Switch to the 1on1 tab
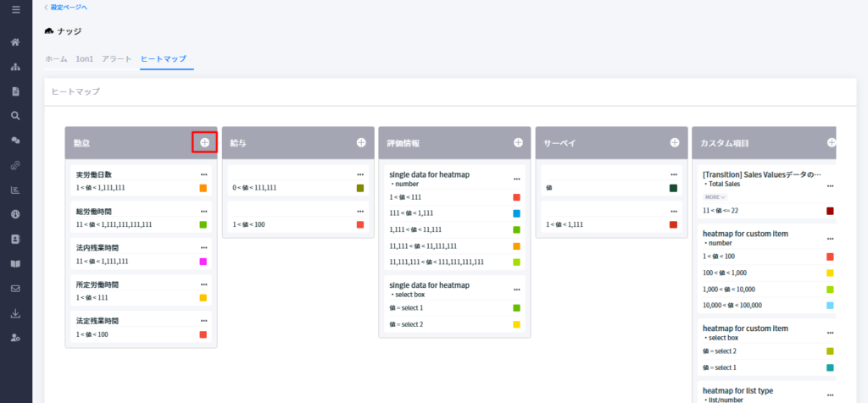The height and width of the screenshot is (403, 868). click(x=85, y=58)
